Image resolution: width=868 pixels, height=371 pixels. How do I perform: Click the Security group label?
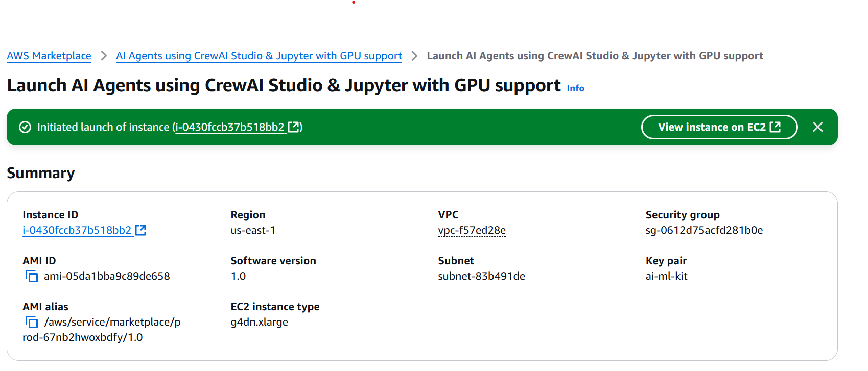pos(683,215)
